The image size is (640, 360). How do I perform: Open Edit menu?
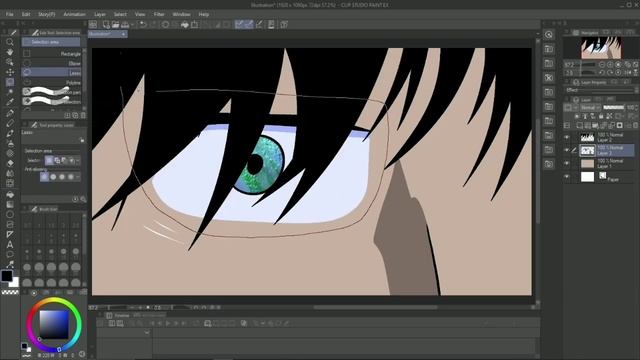pos(26,14)
